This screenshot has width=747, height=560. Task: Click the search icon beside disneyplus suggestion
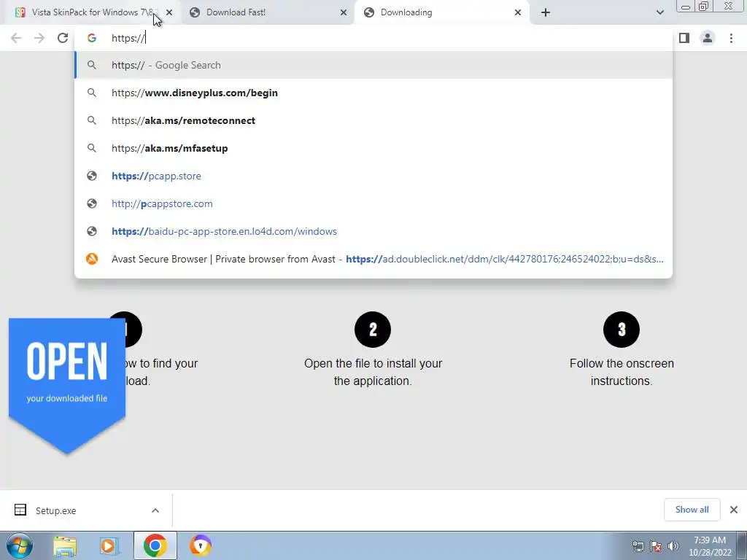click(x=92, y=93)
